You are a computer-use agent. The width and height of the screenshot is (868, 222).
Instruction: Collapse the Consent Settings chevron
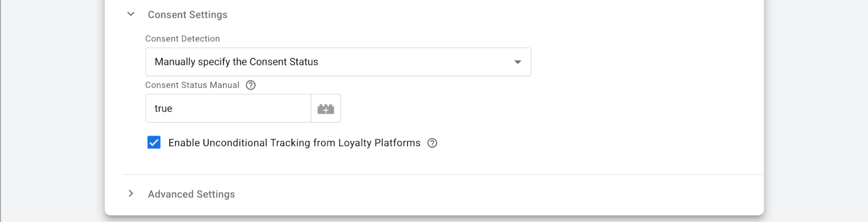tap(131, 15)
